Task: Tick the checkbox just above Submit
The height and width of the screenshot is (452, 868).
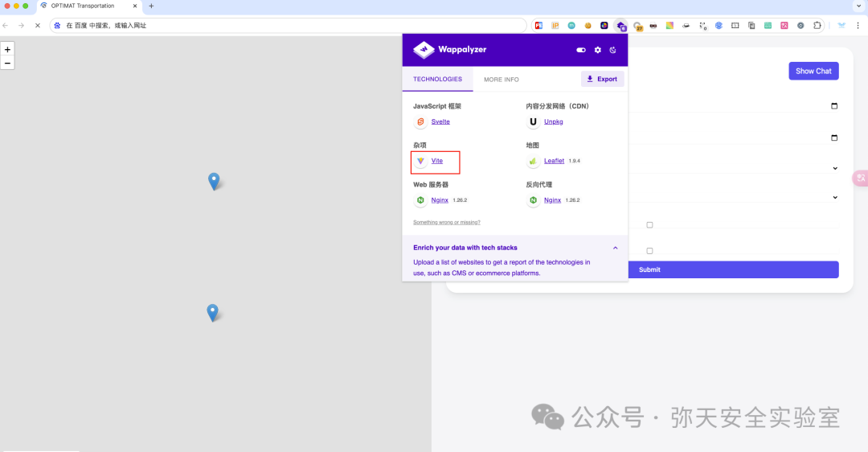Action: click(650, 251)
